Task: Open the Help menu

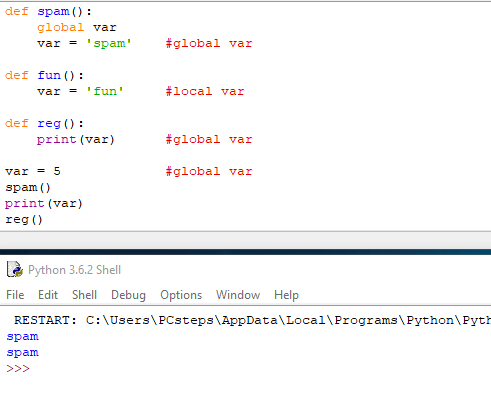Action: [x=286, y=295]
